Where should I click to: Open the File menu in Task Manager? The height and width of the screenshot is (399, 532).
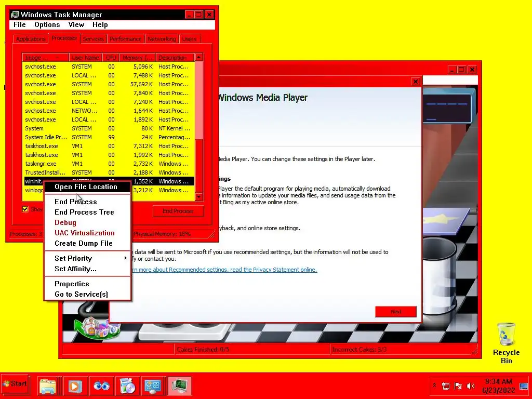click(19, 25)
